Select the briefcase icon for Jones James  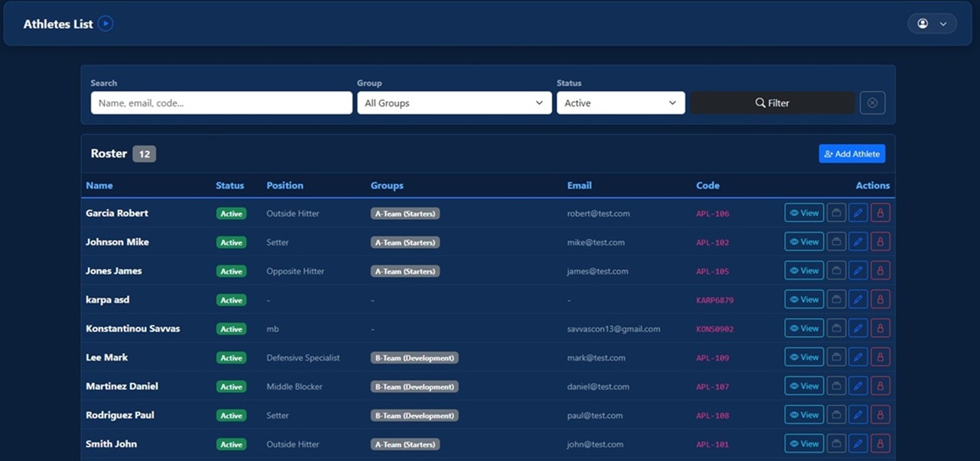click(x=836, y=270)
